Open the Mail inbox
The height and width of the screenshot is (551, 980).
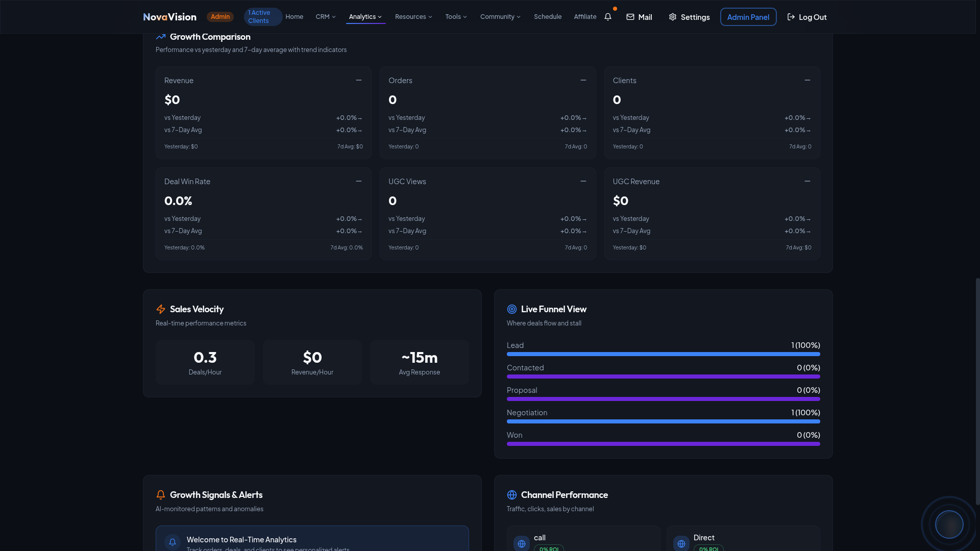point(639,17)
